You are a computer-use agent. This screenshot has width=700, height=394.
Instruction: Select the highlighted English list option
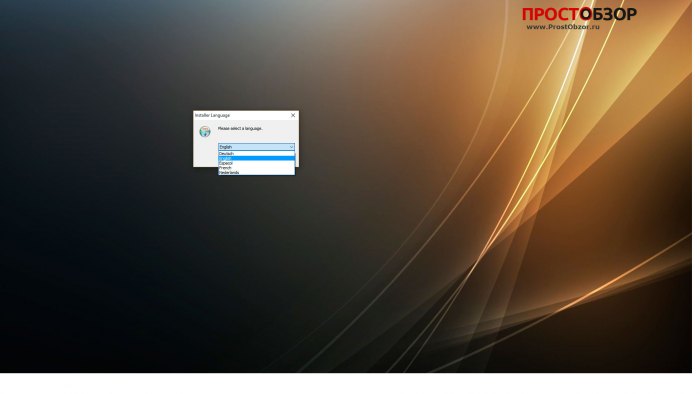point(256,158)
